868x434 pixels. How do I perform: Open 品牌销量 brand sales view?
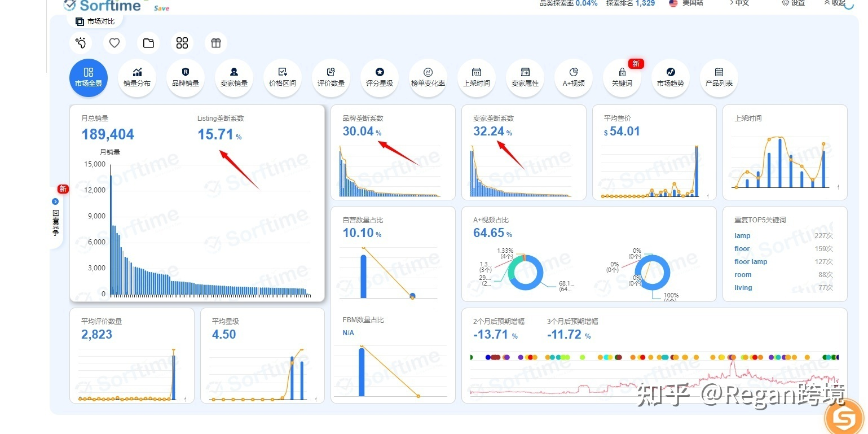pyautogui.click(x=186, y=77)
